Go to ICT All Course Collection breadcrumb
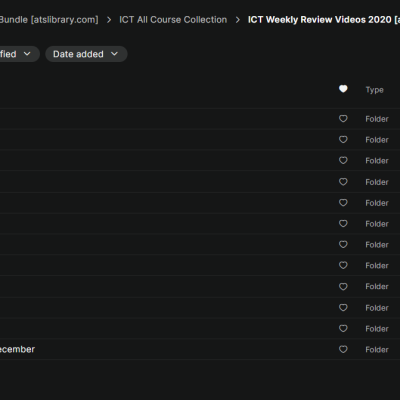 [x=173, y=20]
